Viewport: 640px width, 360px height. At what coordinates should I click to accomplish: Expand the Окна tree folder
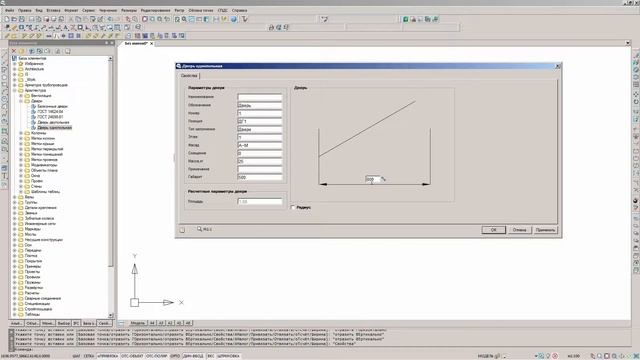point(21,176)
